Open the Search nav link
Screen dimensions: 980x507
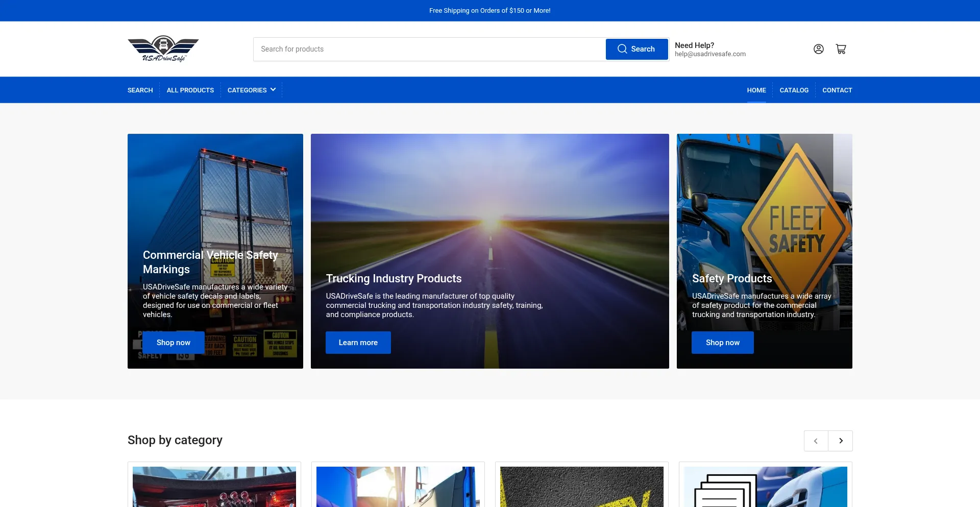tap(140, 90)
